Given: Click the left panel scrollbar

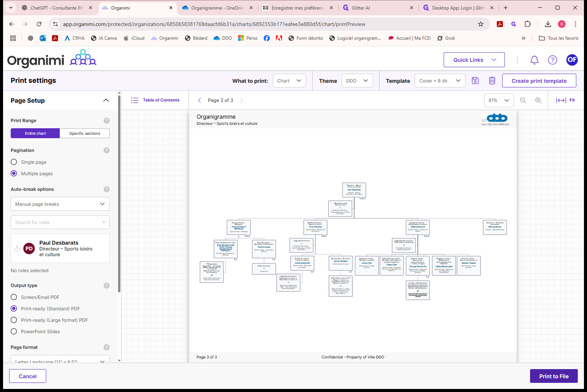Looking at the screenshot, I should click(x=119, y=195).
